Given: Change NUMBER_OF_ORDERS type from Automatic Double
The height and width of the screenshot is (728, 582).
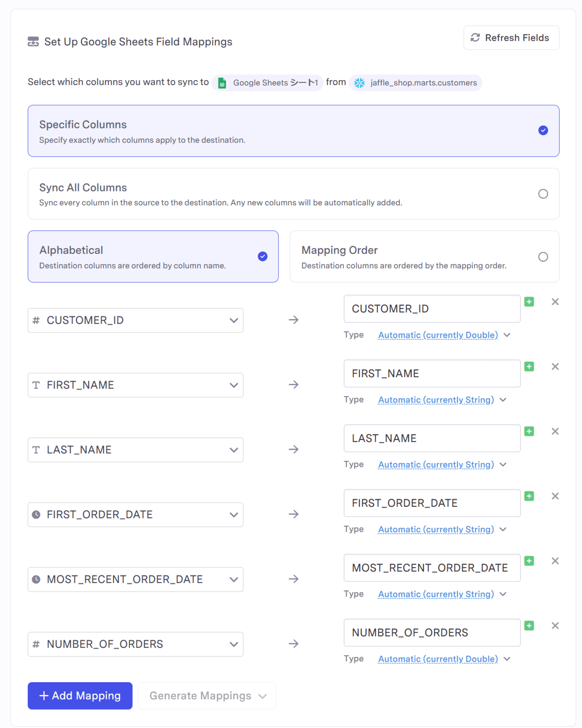Looking at the screenshot, I should 444,659.
